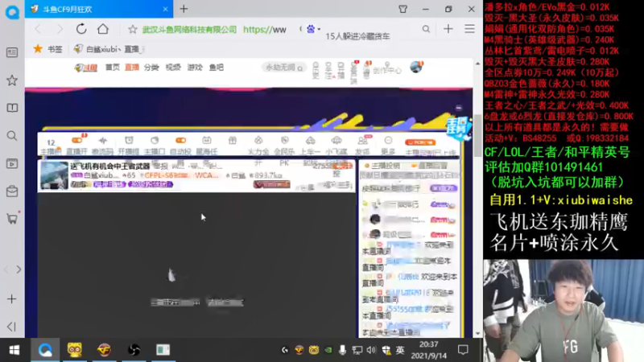Click the 发布 people icon

(x=362, y=140)
